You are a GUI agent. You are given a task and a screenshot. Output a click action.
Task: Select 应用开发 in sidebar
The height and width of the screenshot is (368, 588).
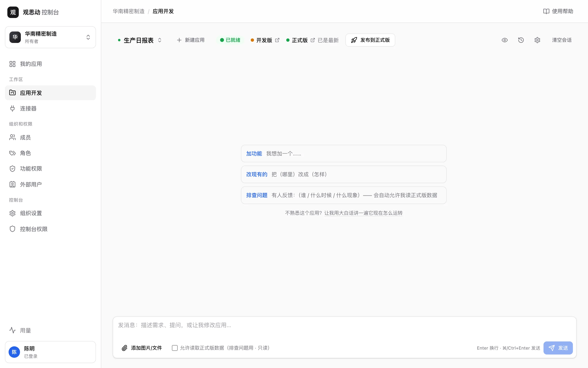[x=50, y=93]
